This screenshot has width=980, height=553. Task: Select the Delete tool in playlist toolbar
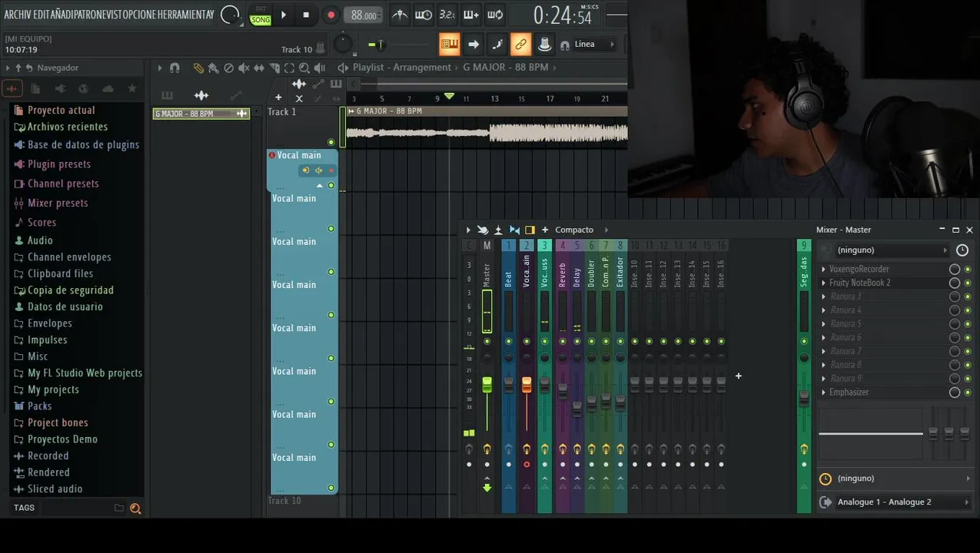point(228,68)
